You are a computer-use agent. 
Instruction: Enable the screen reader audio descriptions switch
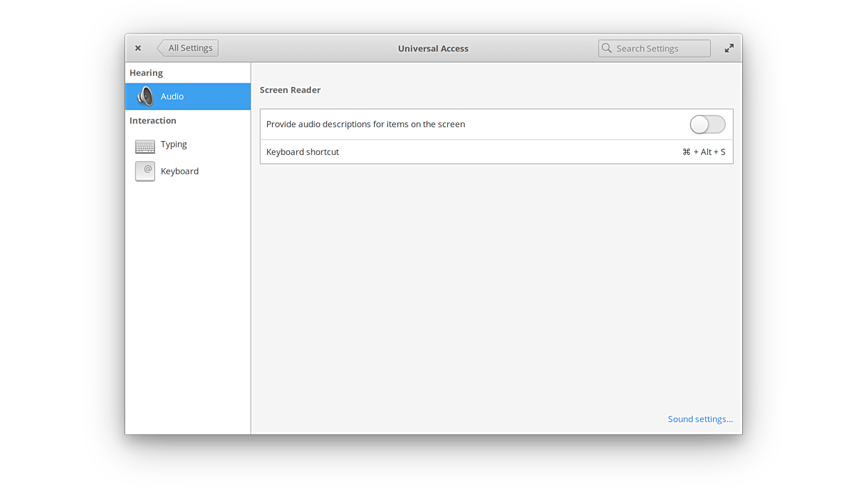pos(707,124)
